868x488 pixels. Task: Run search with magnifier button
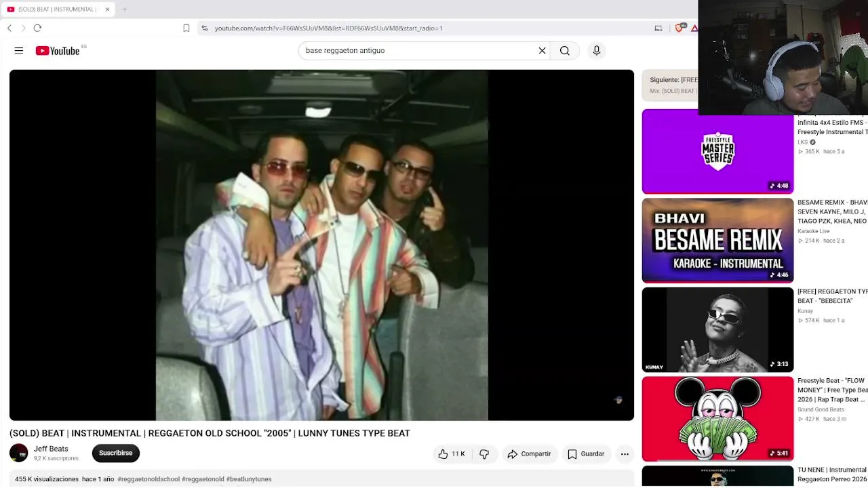(565, 51)
